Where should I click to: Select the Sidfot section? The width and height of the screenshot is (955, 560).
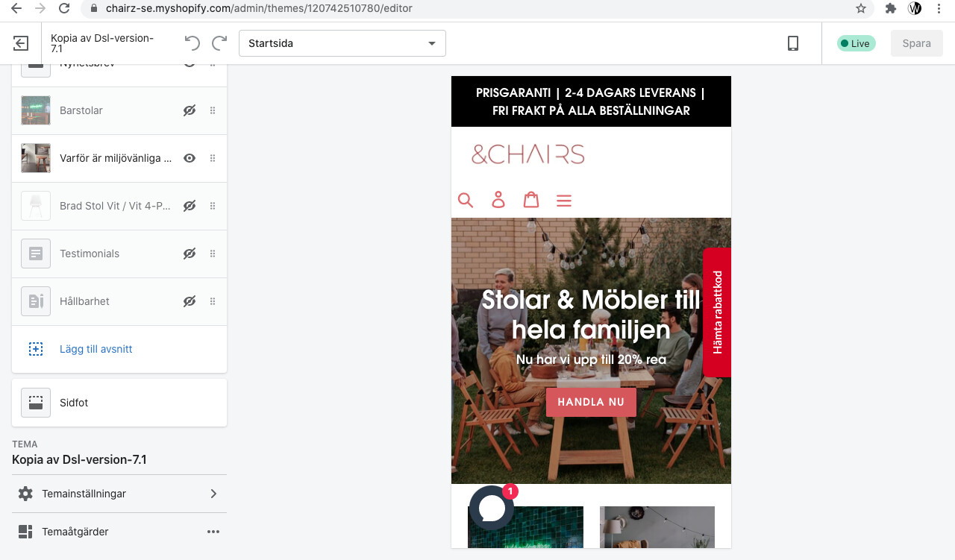pyautogui.click(x=119, y=403)
